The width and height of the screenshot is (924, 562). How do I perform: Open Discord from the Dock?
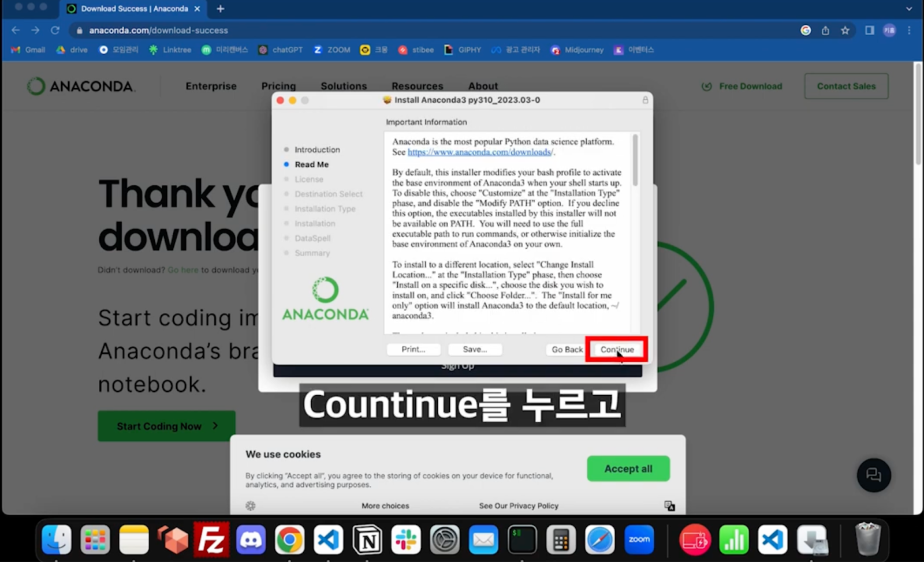(251, 540)
